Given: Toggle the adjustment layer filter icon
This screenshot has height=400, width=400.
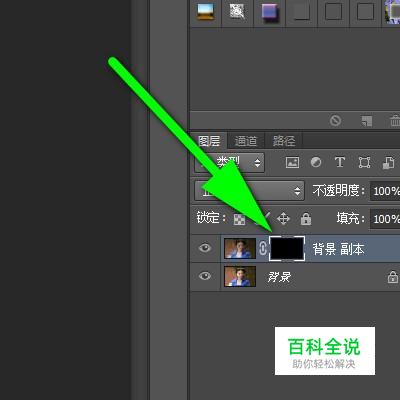Looking at the screenshot, I should click(x=316, y=162).
